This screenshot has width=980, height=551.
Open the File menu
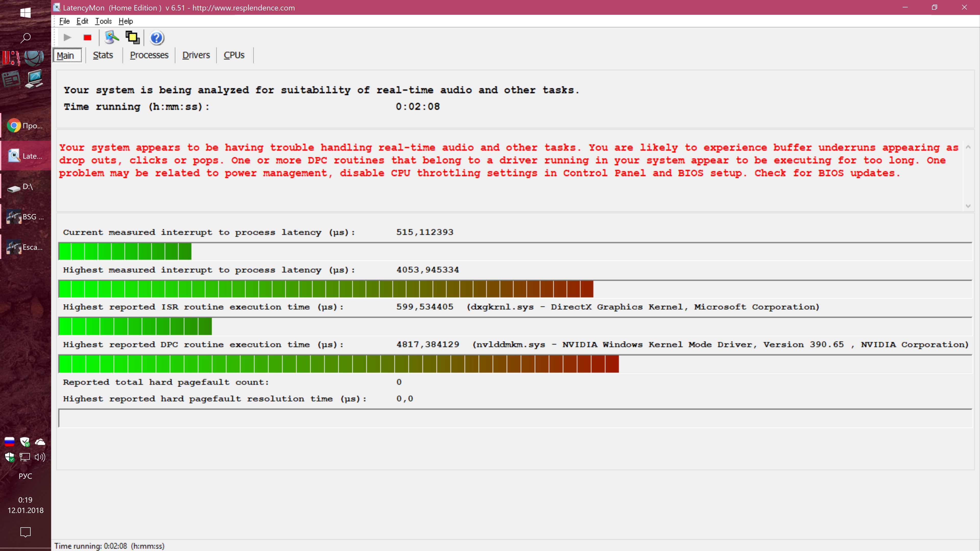[x=64, y=21]
